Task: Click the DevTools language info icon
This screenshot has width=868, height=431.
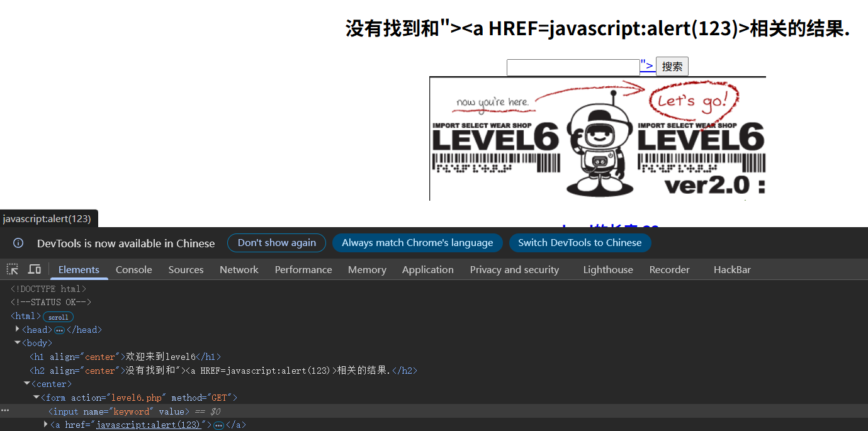Action: point(19,243)
